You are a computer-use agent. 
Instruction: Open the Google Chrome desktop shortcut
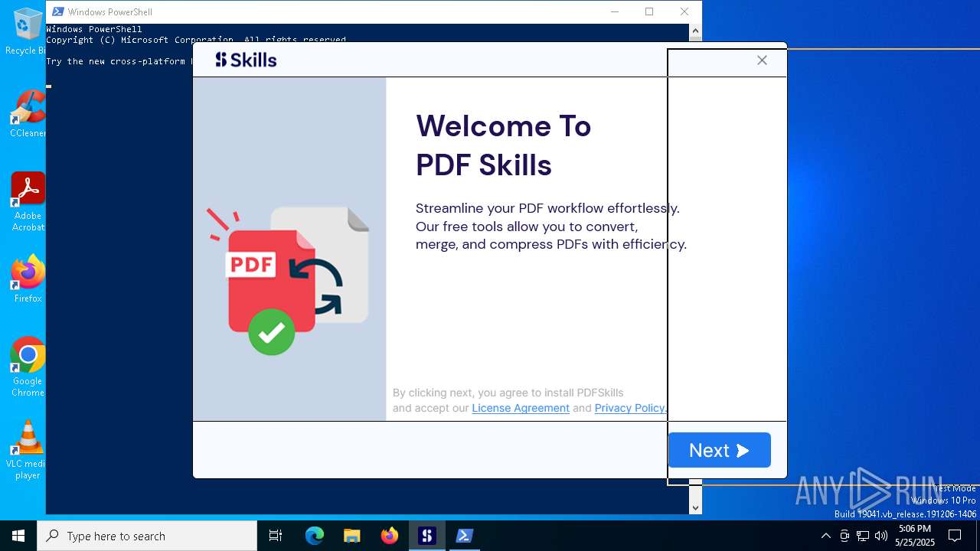28,367
